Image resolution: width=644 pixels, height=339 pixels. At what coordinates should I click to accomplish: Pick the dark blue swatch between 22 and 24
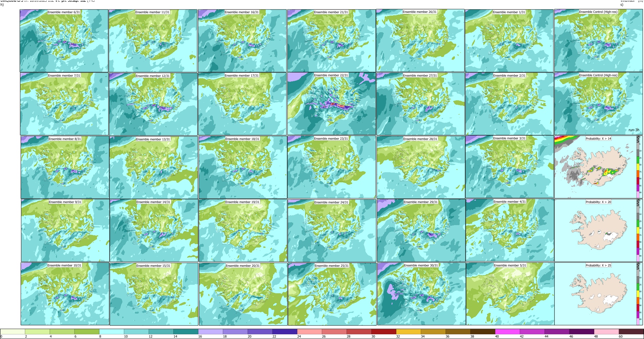point(285,332)
